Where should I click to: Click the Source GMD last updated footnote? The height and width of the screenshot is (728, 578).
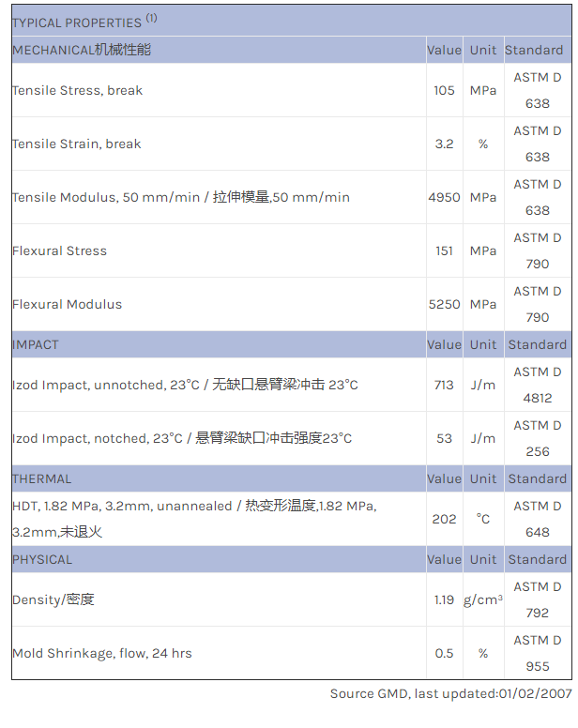(450, 693)
